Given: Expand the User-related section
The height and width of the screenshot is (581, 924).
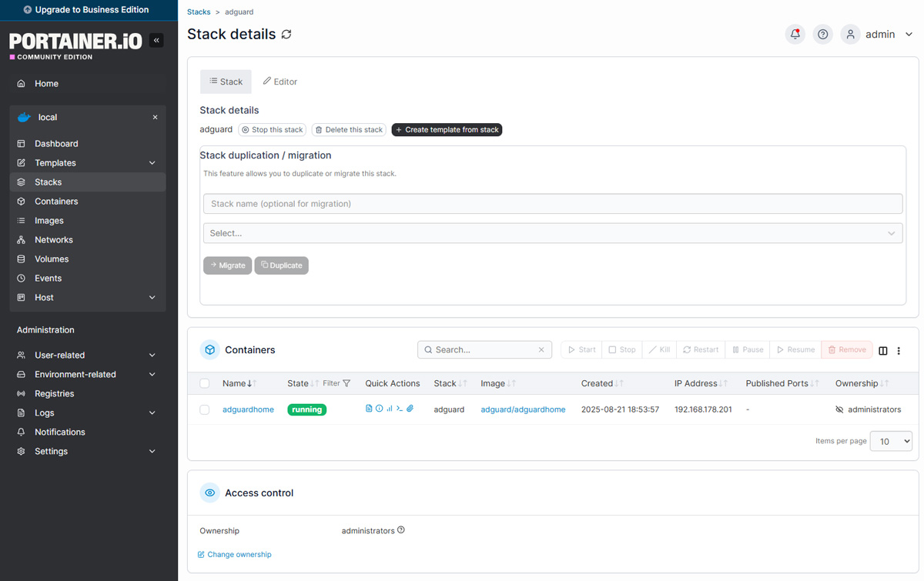Looking at the screenshot, I should pos(88,355).
